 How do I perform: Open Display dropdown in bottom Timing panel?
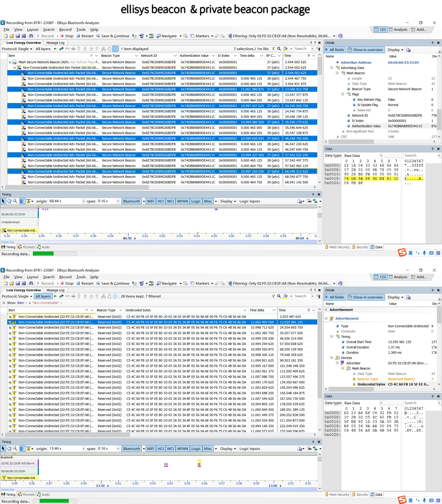(x=228, y=449)
